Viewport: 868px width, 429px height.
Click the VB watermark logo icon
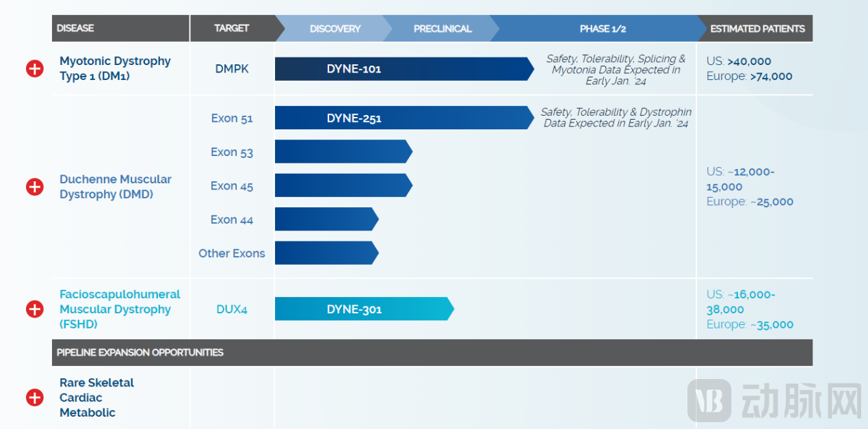(709, 400)
